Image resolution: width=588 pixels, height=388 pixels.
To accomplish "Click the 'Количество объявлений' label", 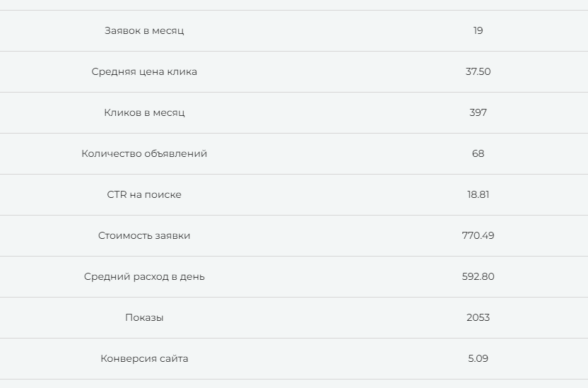I will click(144, 153).
